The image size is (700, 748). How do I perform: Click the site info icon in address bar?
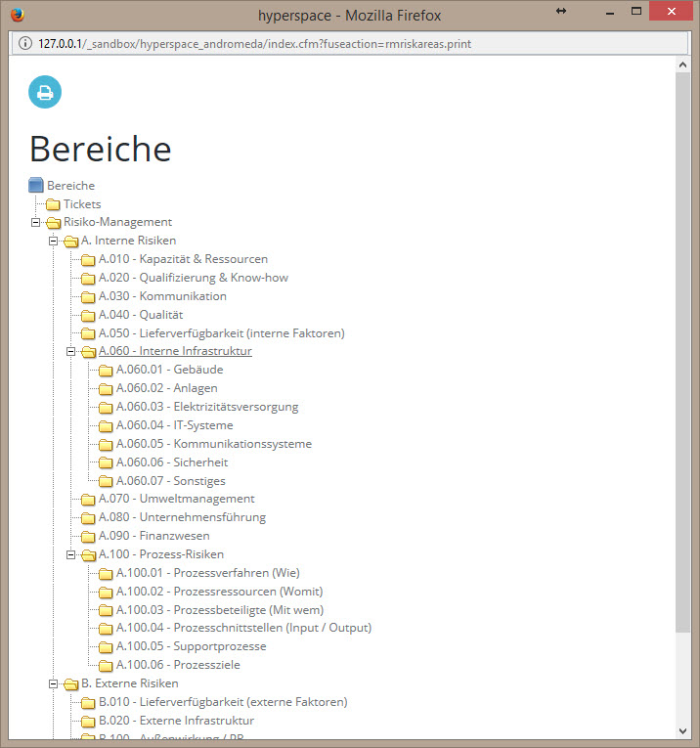[24, 44]
